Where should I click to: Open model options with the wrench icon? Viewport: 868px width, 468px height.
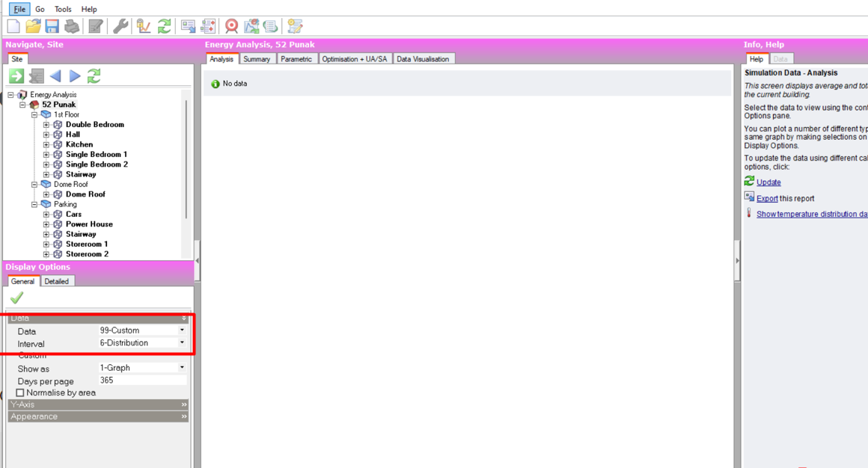tap(120, 26)
